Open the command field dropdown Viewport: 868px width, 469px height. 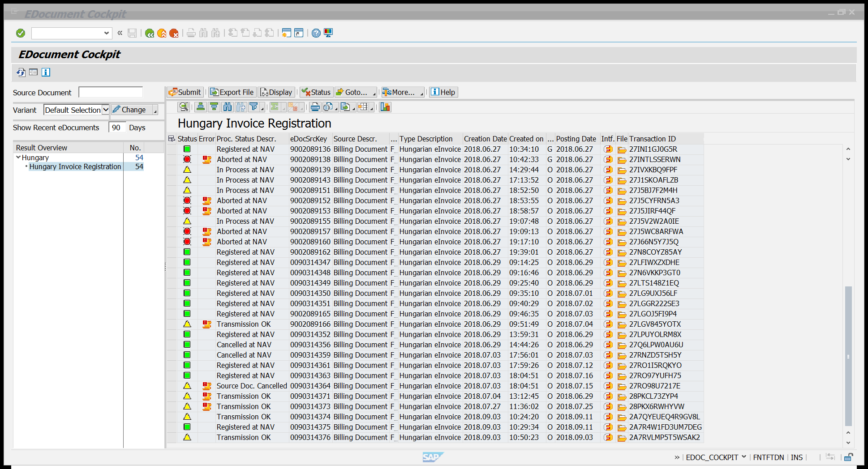107,33
